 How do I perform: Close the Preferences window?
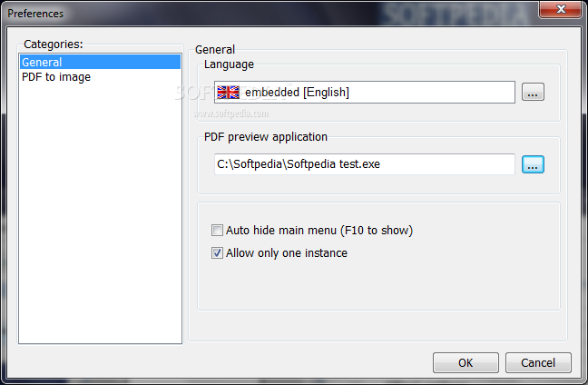tap(560, 9)
